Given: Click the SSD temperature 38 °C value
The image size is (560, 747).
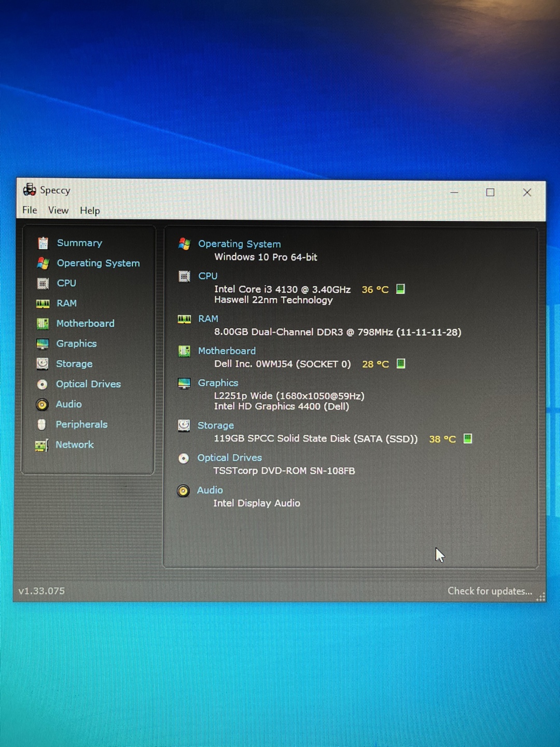Looking at the screenshot, I should coord(442,439).
